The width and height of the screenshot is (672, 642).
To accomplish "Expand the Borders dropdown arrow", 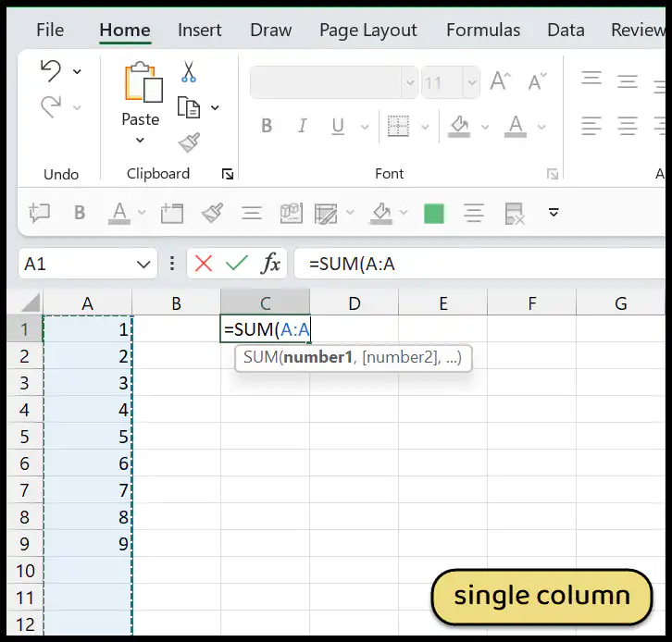I will click(x=425, y=127).
